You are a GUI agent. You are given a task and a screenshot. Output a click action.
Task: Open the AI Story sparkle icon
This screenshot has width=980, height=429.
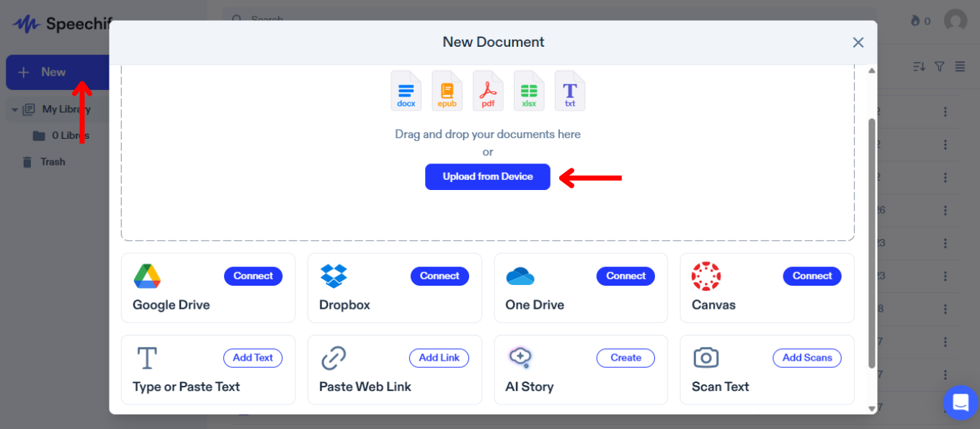pyautogui.click(x=520, y=358)
